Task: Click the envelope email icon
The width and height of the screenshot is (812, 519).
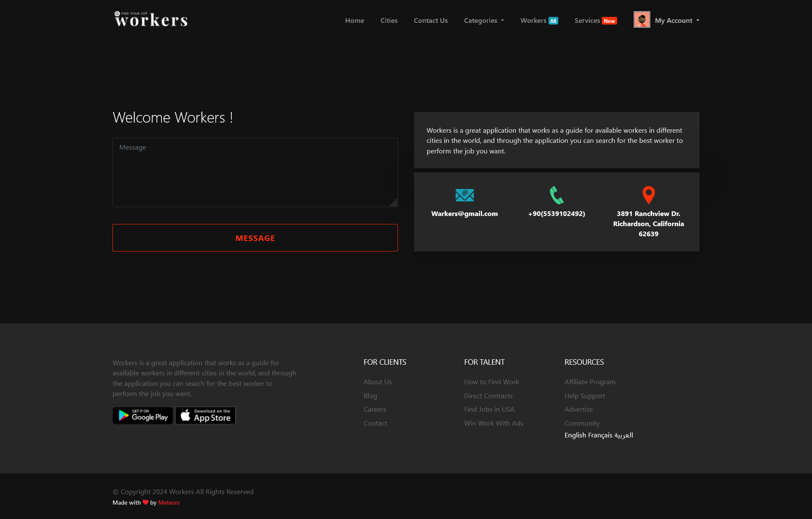Action: tap(464, 195)
